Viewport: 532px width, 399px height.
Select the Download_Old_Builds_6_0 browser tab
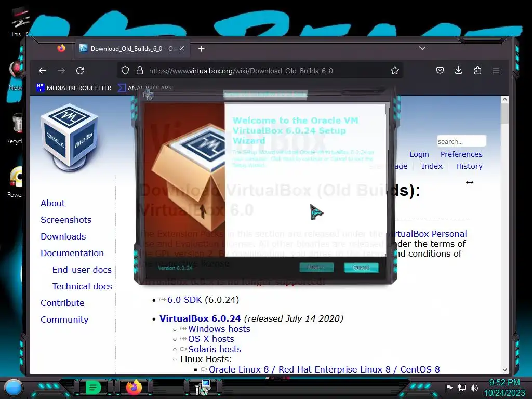click(x=132, y=48)
